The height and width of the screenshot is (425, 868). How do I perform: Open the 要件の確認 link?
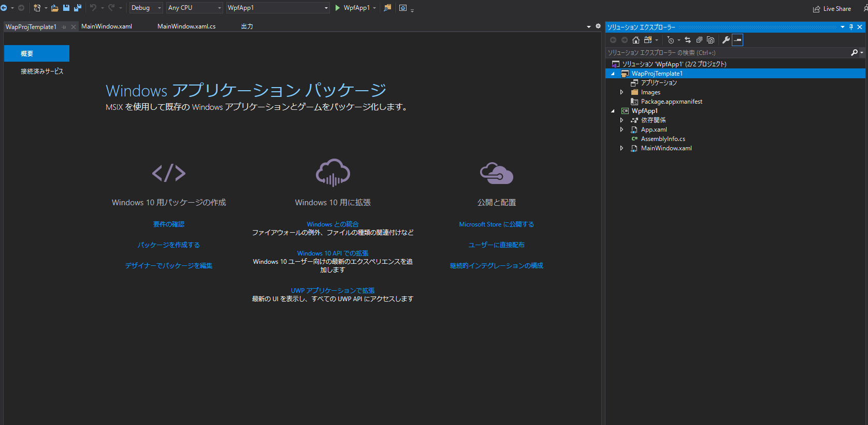(169, 224)
